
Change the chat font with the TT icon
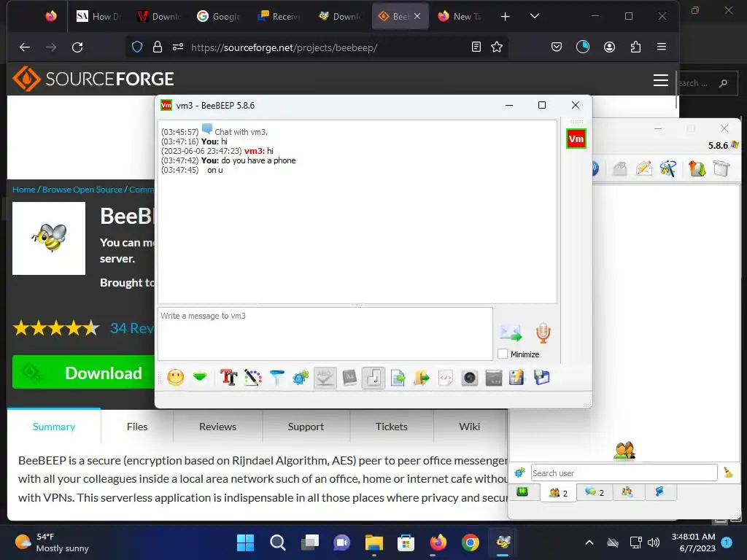[x=228, y=378]
